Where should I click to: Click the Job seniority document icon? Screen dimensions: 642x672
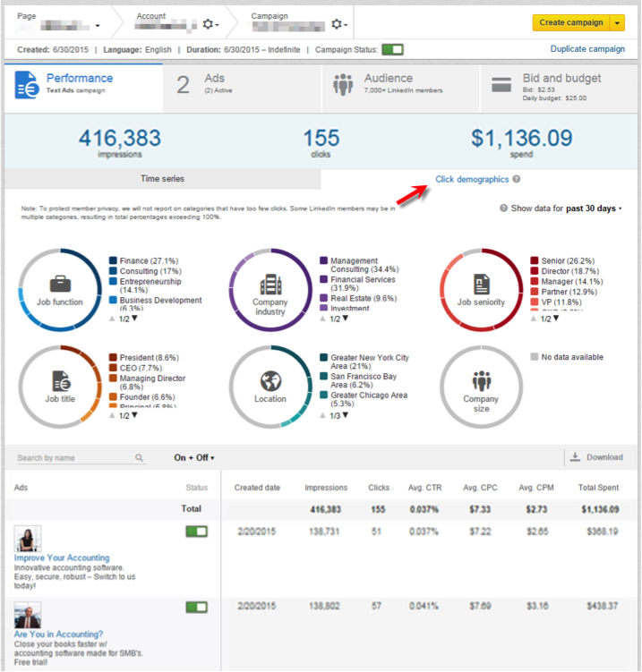click(x=481, y=285)
